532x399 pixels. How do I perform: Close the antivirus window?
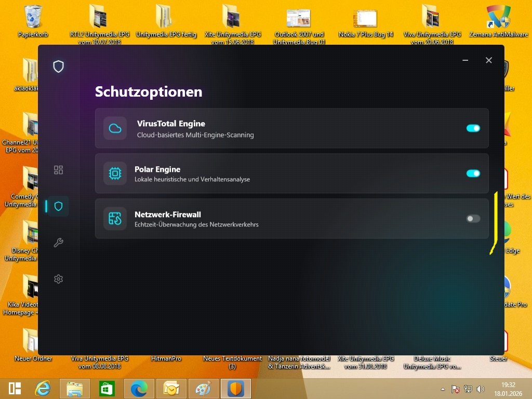(x=488, y=60)
